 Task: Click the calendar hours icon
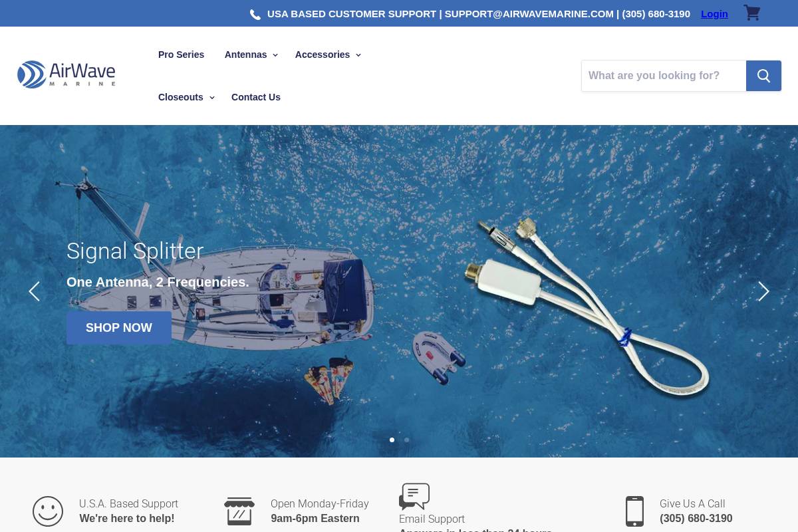point(239,511)
